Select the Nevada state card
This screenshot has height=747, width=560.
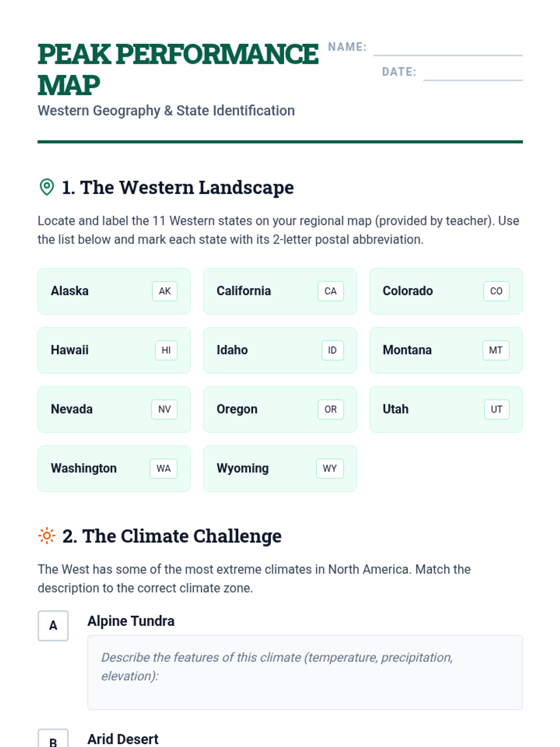pyautogui.click(x=114, y=409)
